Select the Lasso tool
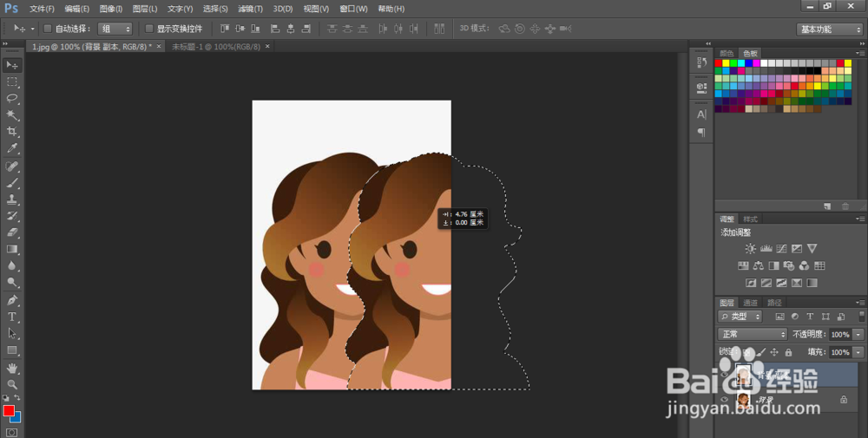Screen dimensions: 868x438 [x=11, y=98]
